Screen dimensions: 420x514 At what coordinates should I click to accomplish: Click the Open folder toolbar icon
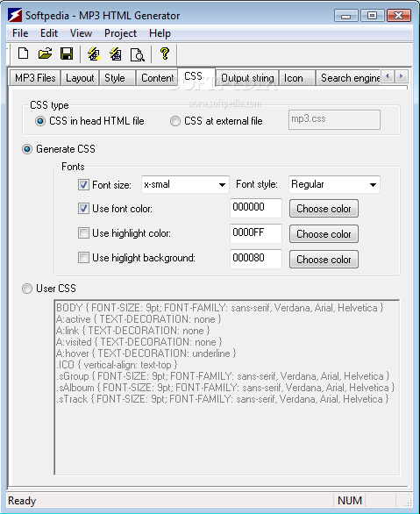(x=45, y=54)
